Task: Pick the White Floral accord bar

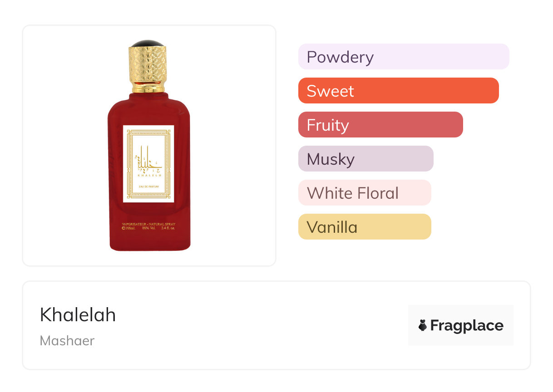Action: click(x=364, y=193)
